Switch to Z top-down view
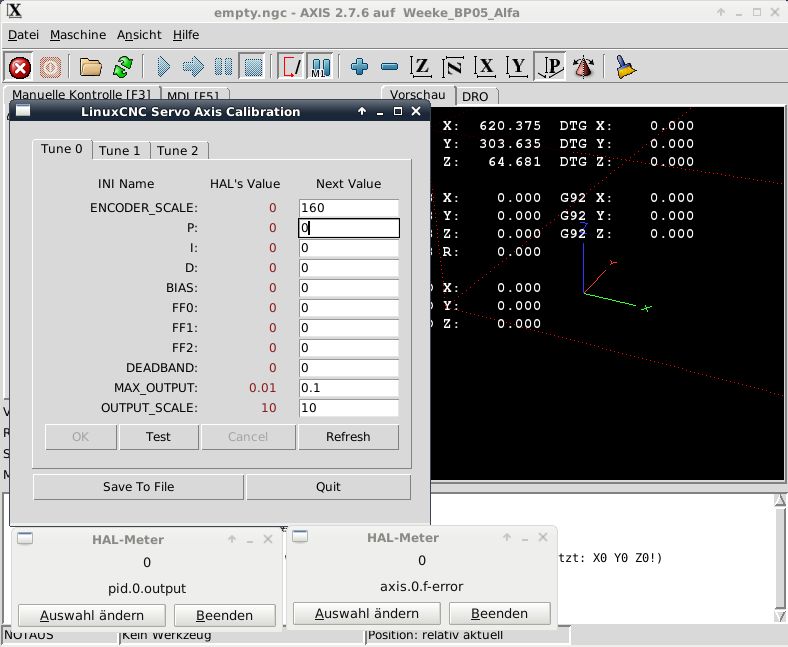The width and height of the screenshot is (788, 647). click(422, 67)
